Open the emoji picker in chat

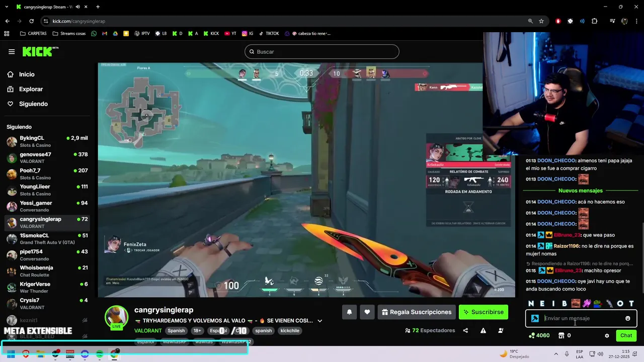click(628, 318)
